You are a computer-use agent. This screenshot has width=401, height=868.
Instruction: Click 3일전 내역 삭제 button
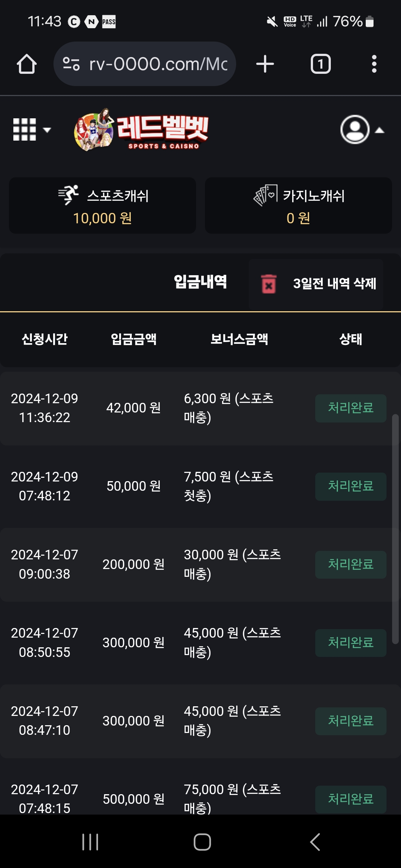point(334,284)
